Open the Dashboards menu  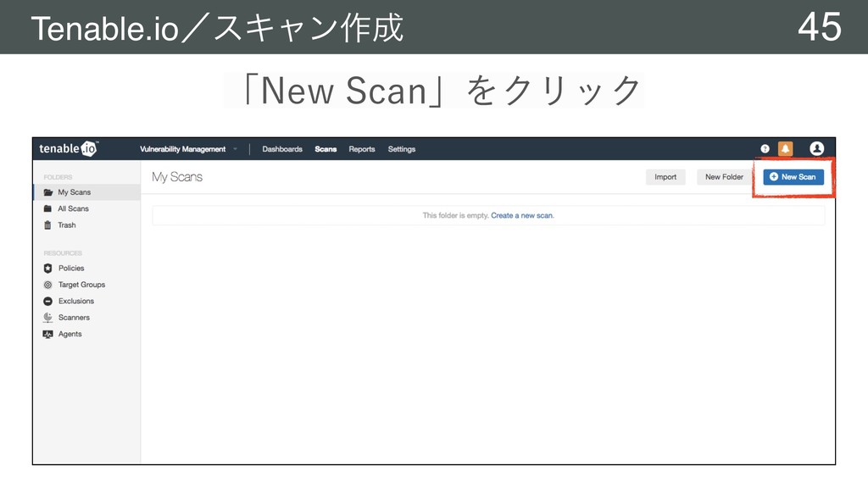[282, 149]
